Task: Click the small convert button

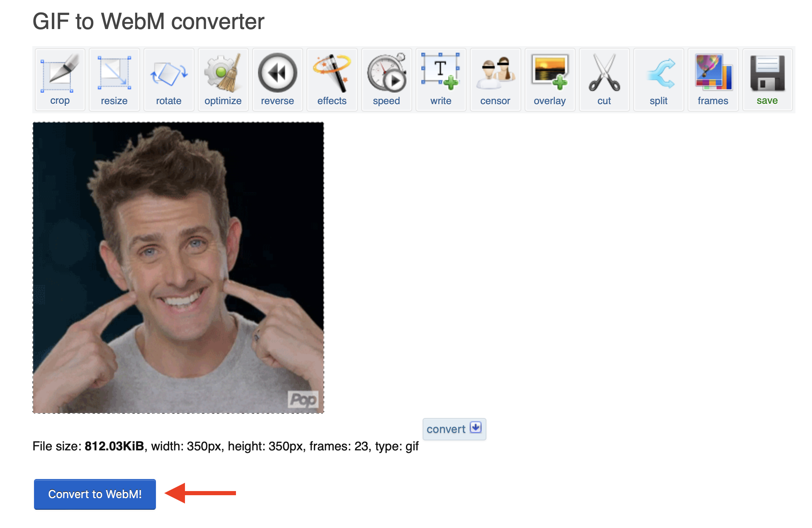Action: coord(454,429)
